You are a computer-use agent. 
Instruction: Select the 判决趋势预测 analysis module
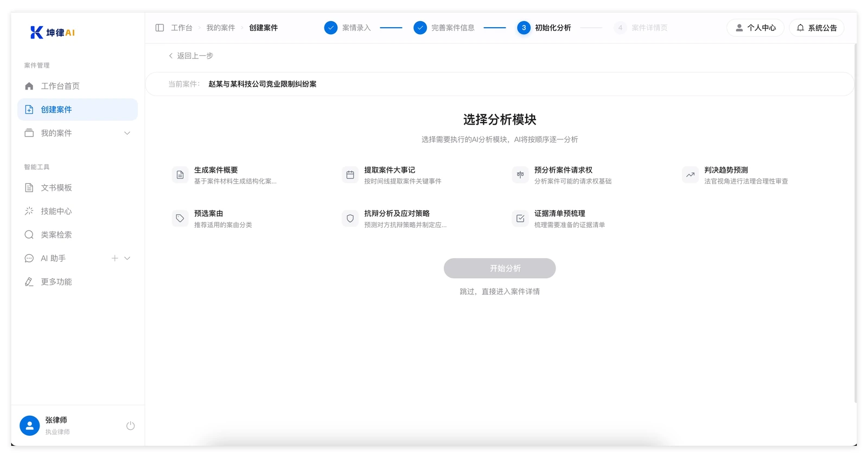pos(755,175)
